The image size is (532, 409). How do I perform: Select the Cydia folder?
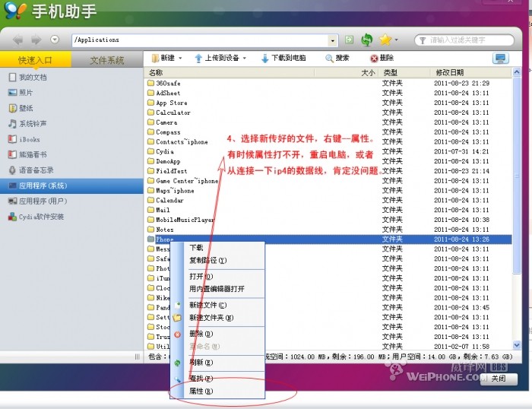click(161, 151)
